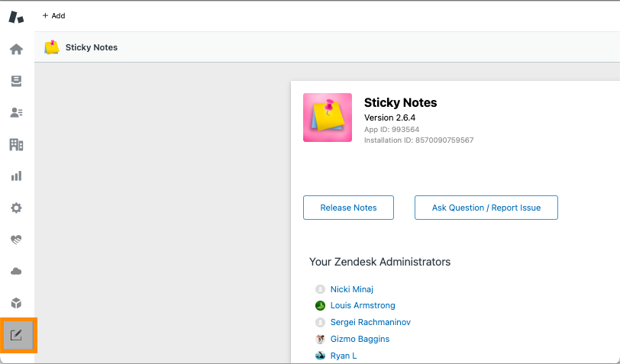
Task: Click the avatar next to Gizmo Baggins
Action: (320, 339)
